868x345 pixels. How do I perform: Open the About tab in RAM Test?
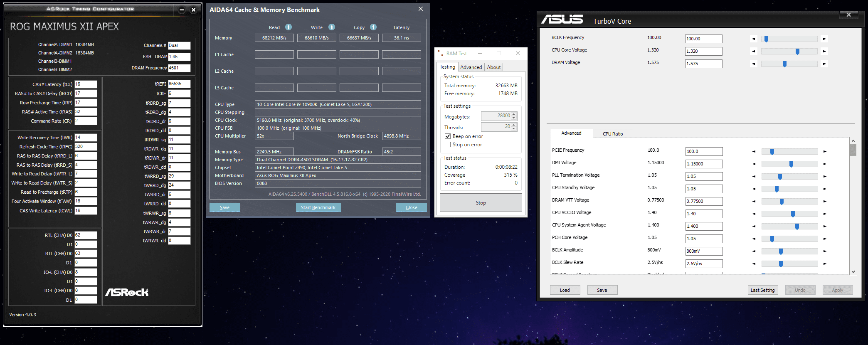coord(494,67)
